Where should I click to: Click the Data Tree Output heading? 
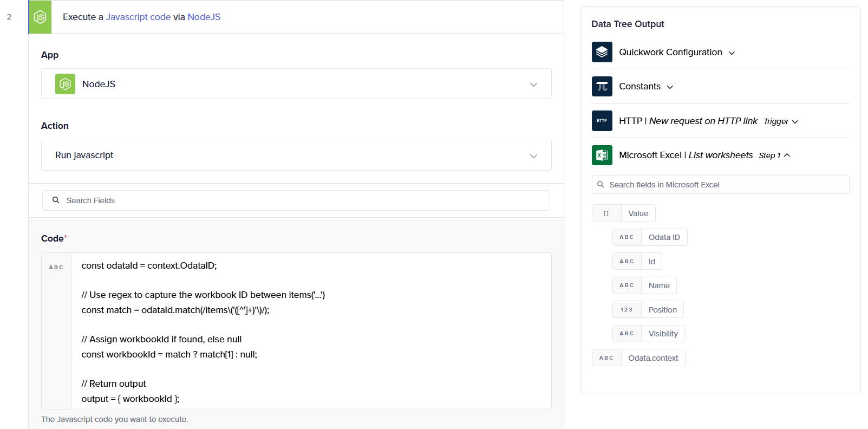click(628, 24)
